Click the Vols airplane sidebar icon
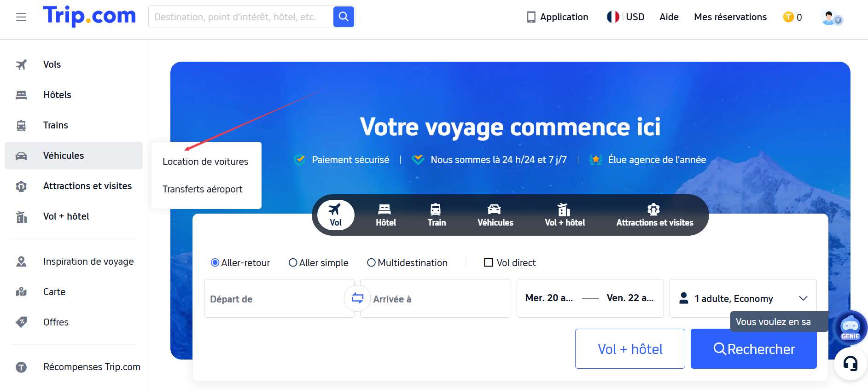868x389 pixels. pyautogui.click(x=21, y=64)
